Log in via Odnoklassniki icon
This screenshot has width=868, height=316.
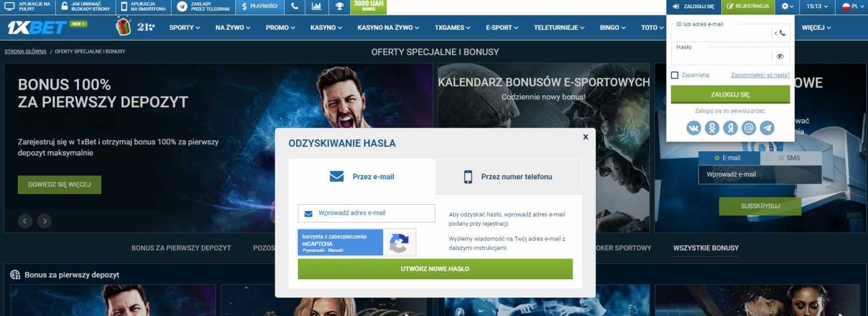712,128
